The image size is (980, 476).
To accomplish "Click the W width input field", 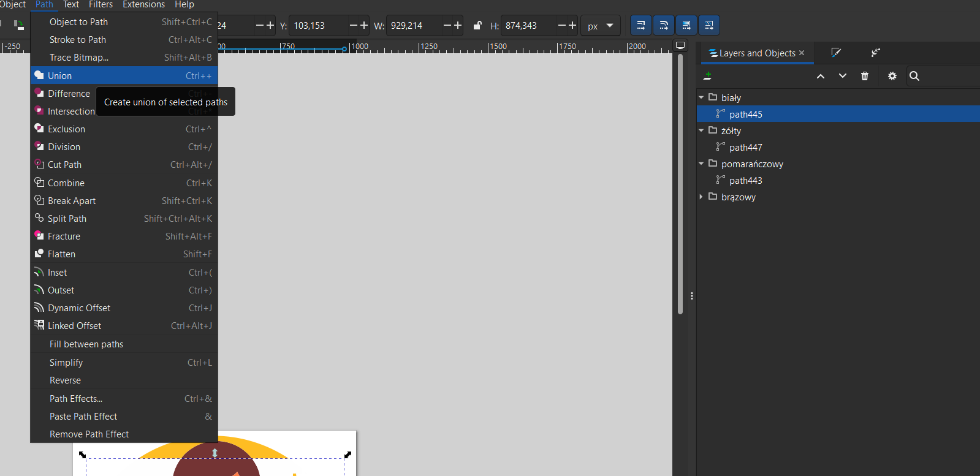I will coord(414,26).
